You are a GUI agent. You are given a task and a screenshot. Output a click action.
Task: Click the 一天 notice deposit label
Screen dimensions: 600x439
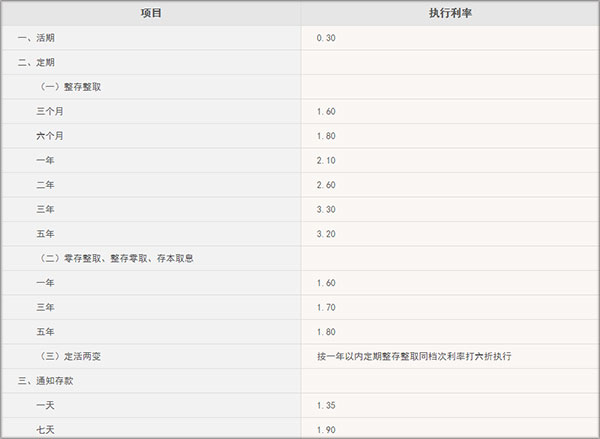click(x=43, y=405)
